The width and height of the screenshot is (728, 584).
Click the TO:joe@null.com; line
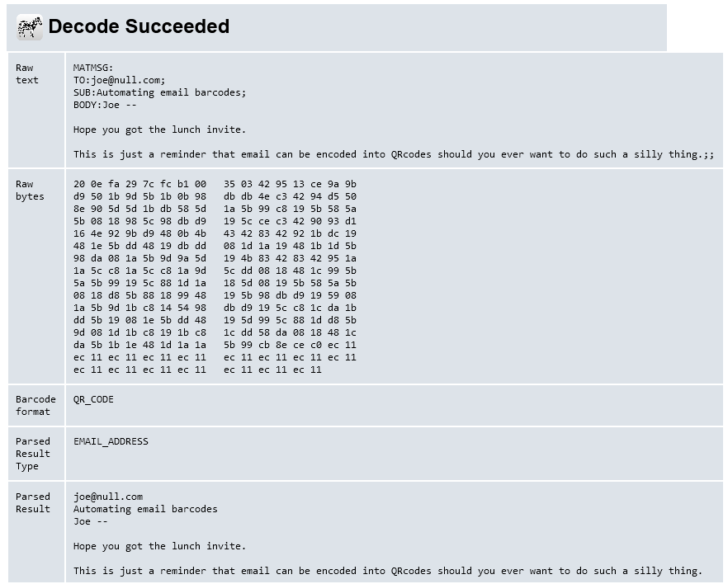(119, 80)
